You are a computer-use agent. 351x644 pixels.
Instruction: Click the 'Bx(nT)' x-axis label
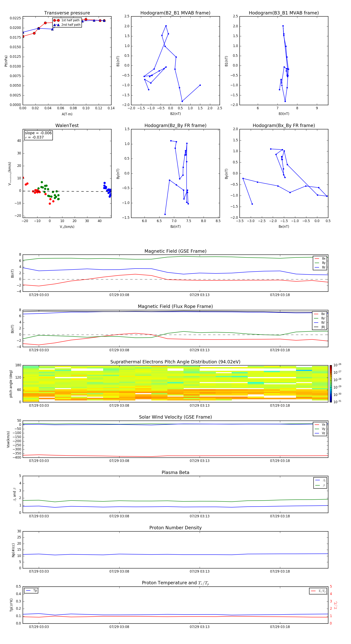tap(284, 227)
